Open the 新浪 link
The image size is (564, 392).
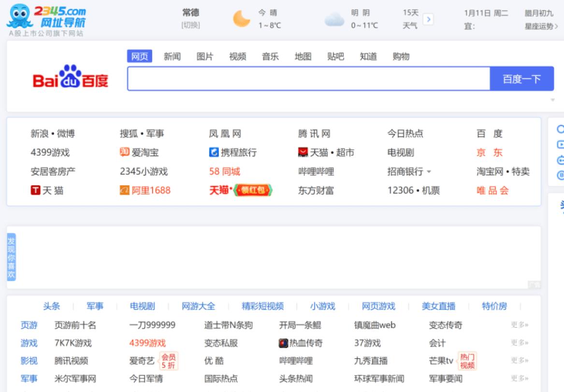click(x=40, y=134)
